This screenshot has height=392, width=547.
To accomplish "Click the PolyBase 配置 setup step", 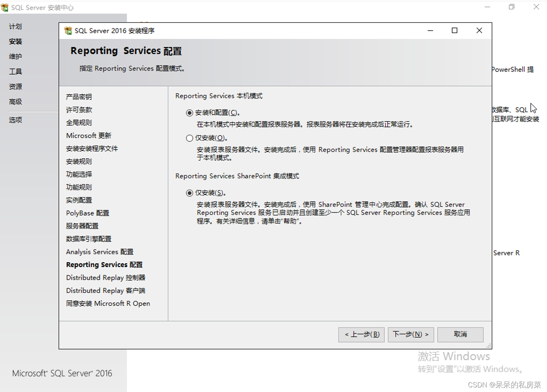I will [x=88, y=213].
